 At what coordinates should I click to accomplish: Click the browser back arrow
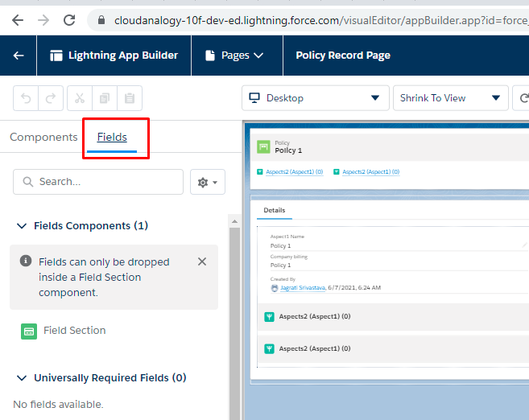pos(18,20)
